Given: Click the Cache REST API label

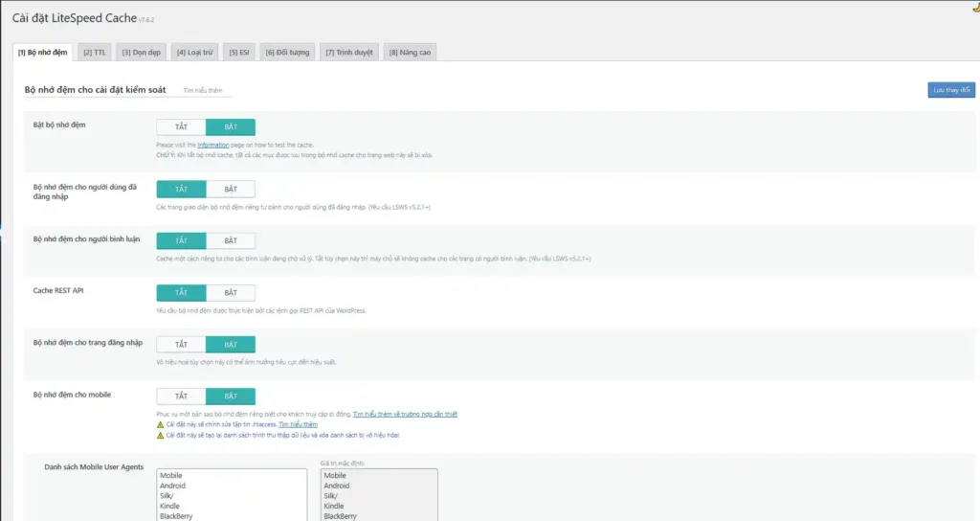Looking at the screenshot, I should coord(58,291).
